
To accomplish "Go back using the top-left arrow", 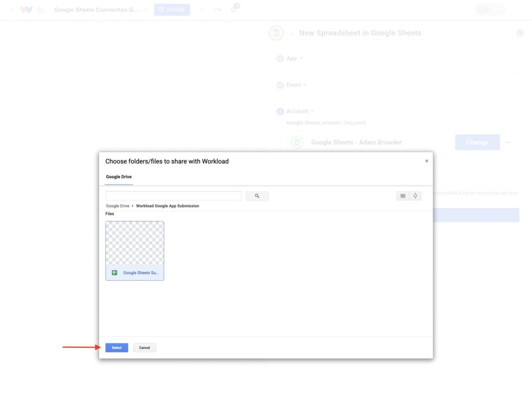I will tap(11, 10).
